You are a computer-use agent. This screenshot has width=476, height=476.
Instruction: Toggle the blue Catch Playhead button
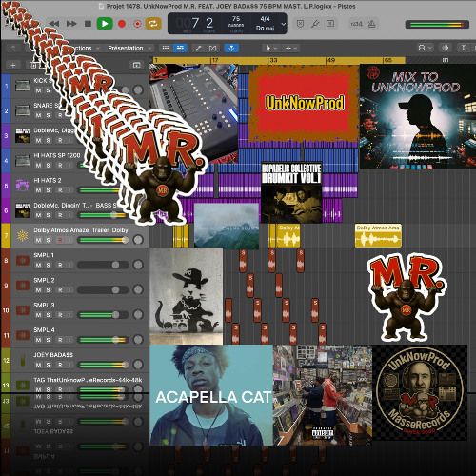tap(231, 49)
